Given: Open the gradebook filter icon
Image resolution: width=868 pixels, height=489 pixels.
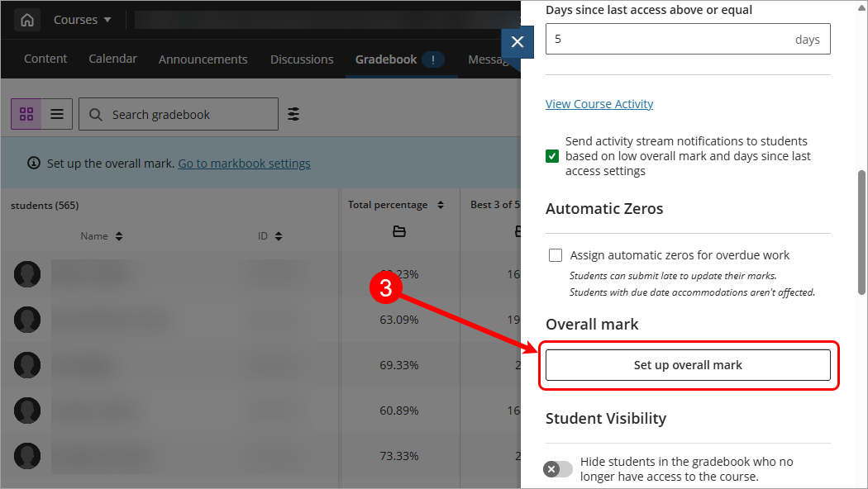Looking at the screenshot, I should pyautogui.click(x=293, y=114).
